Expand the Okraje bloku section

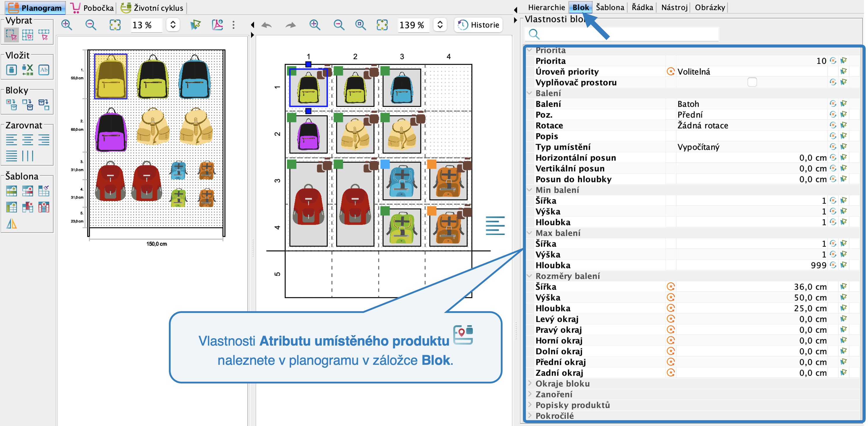[530, 383]
